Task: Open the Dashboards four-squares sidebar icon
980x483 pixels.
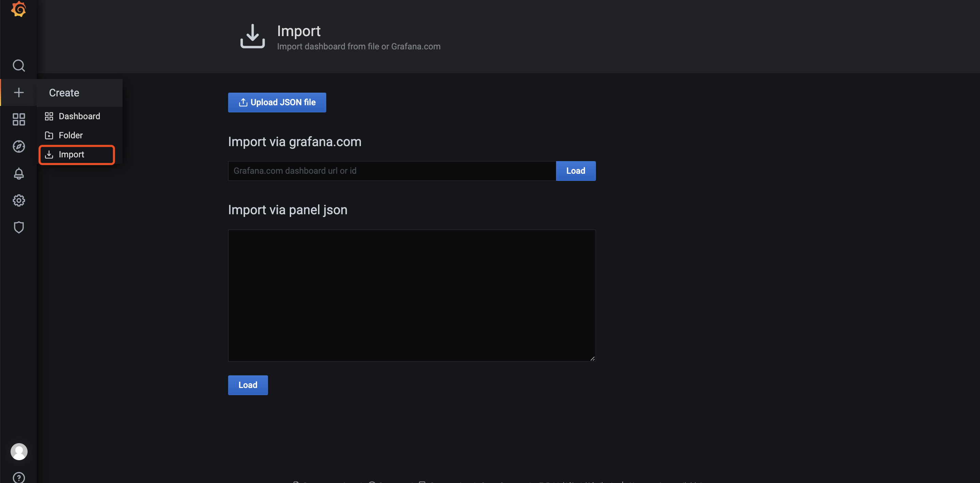Action: point(19,120)
